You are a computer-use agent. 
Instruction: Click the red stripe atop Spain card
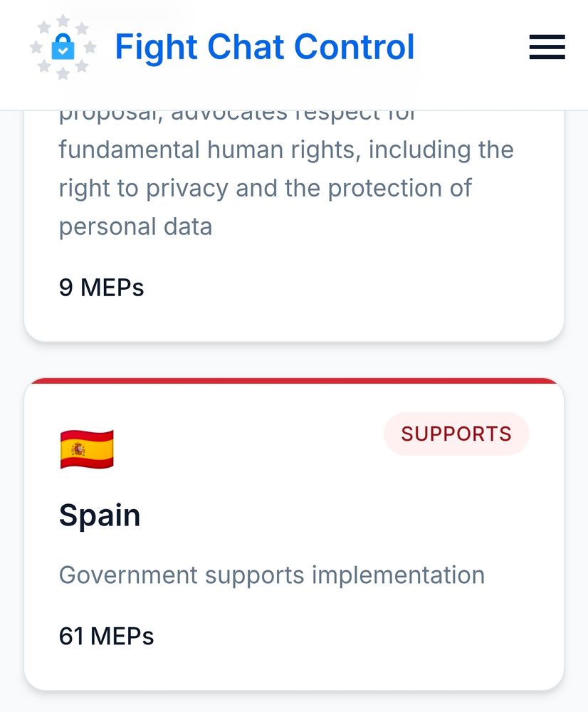[294, 381]
